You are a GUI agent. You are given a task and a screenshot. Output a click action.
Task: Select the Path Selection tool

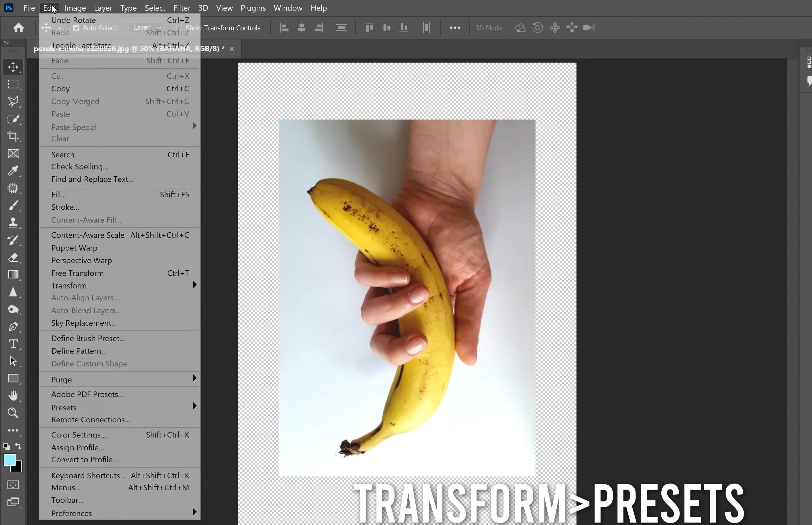pos(13,361)
